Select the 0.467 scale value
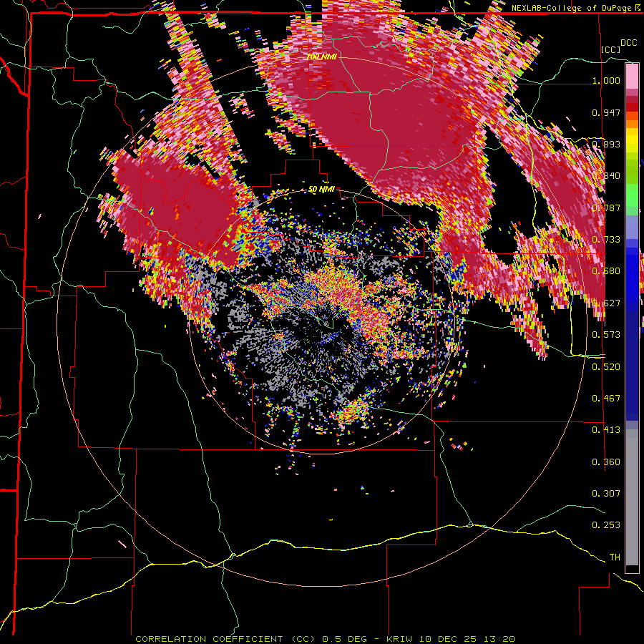 606,399
